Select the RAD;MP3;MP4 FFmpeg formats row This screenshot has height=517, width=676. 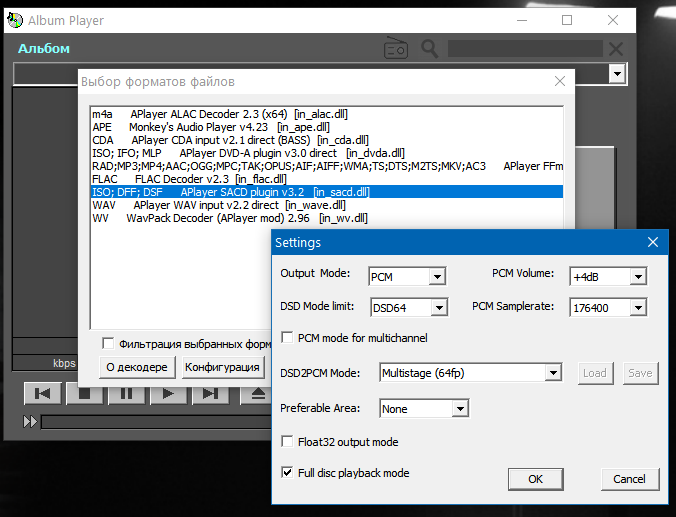click(327, 166)
